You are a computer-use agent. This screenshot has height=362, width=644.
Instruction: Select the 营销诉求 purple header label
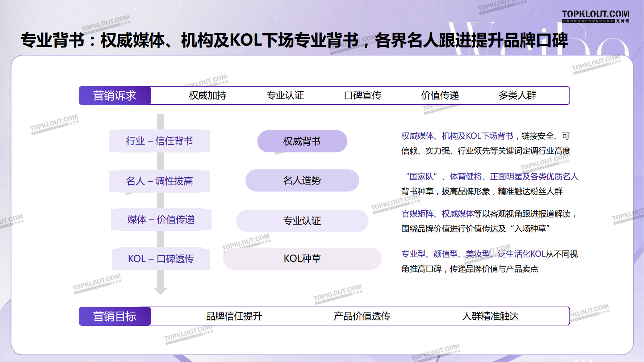[x=115, y=96]
